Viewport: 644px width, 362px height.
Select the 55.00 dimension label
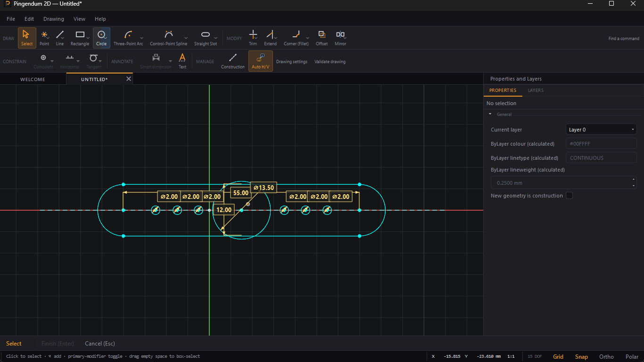[x=241, y=193]
